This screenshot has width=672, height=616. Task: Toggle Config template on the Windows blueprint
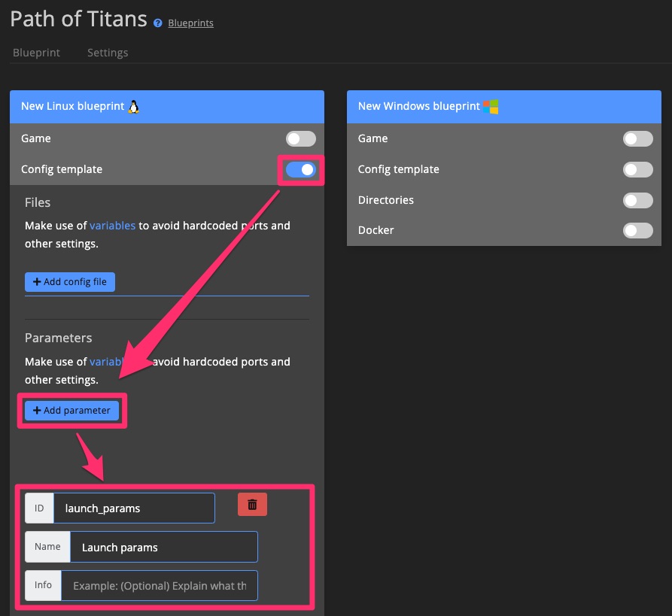(x=637, y=169)
